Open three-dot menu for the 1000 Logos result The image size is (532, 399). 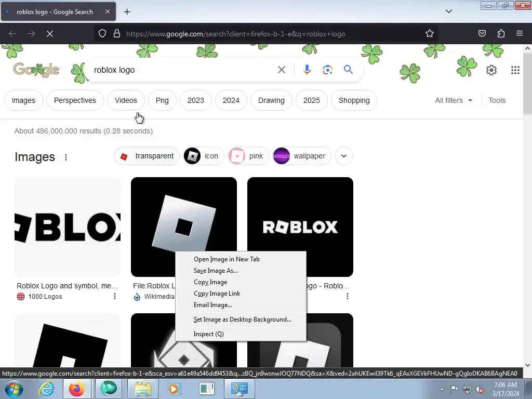pos(115,296)
